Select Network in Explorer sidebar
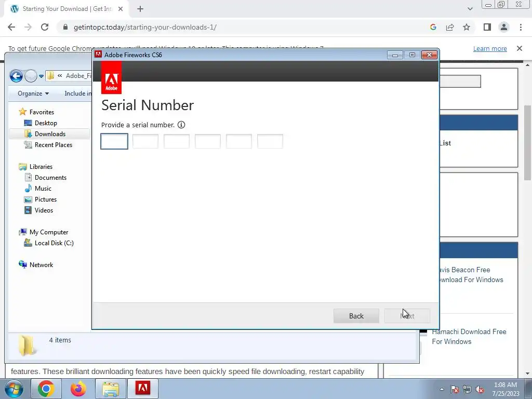The height and width of the screenshot is (399, 532). (x=41, y=264)
